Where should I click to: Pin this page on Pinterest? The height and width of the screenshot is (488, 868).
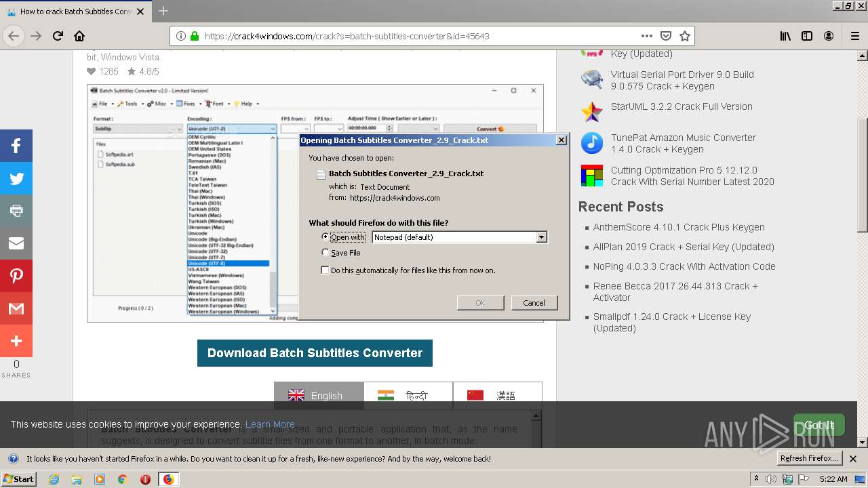coord(16,276)
